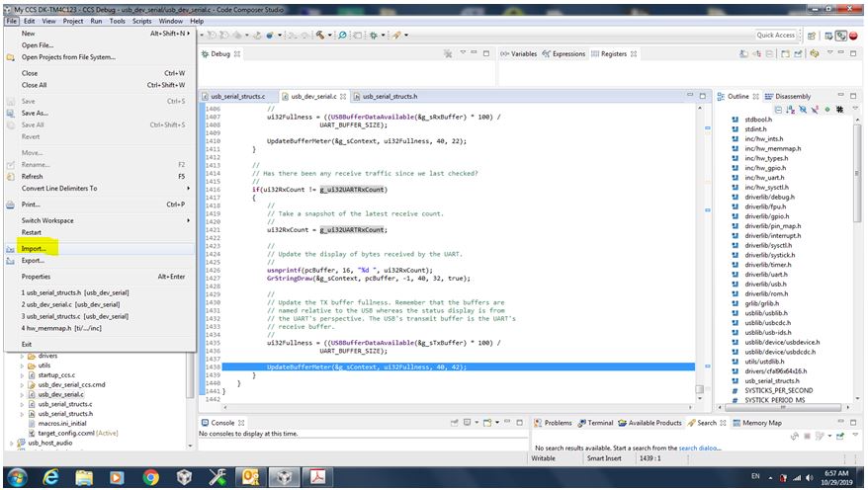Click green dot filter icon in Outline toolbar

(x=827, y=110)
